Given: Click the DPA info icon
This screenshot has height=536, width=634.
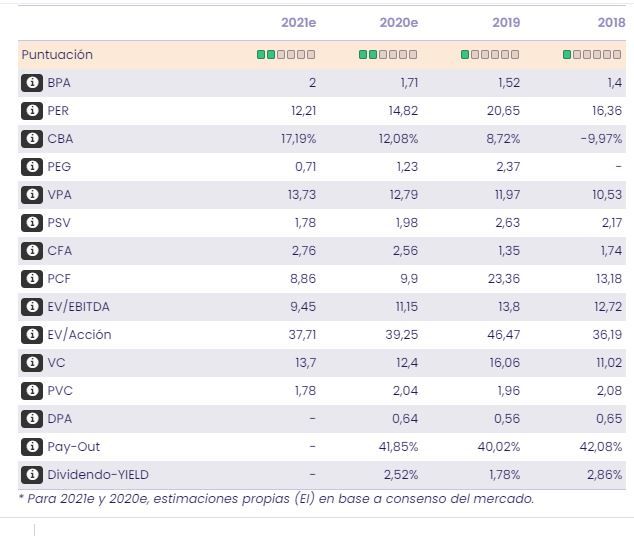Looking at the screenshot, I should [32, 419].
